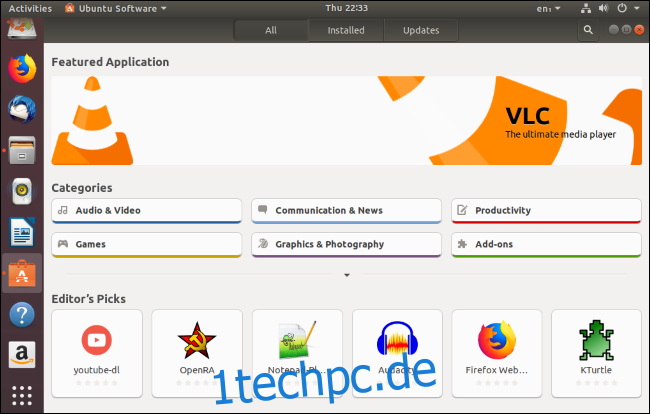650x414 pixels.
Task: Open the Audio & Video category
Action: (x=147, y=211)
